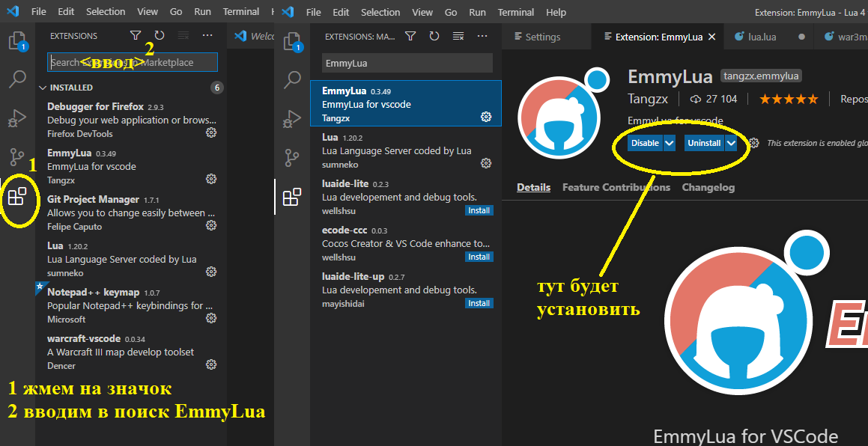Click 27 104 install count
The image size is (868, 446).
[x=714, y=99]
